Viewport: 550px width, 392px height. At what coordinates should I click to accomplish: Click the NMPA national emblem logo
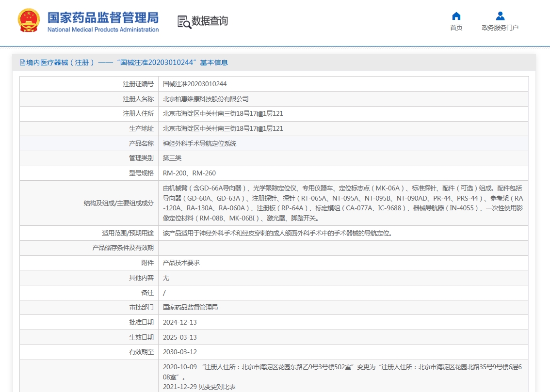click(x=29, y=21)
